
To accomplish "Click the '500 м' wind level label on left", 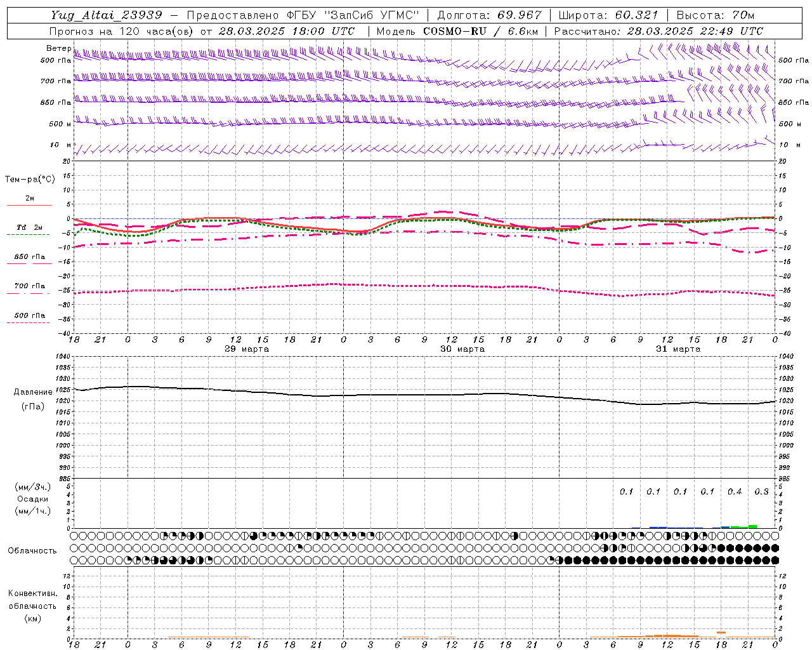I will (x=60, y=124).
